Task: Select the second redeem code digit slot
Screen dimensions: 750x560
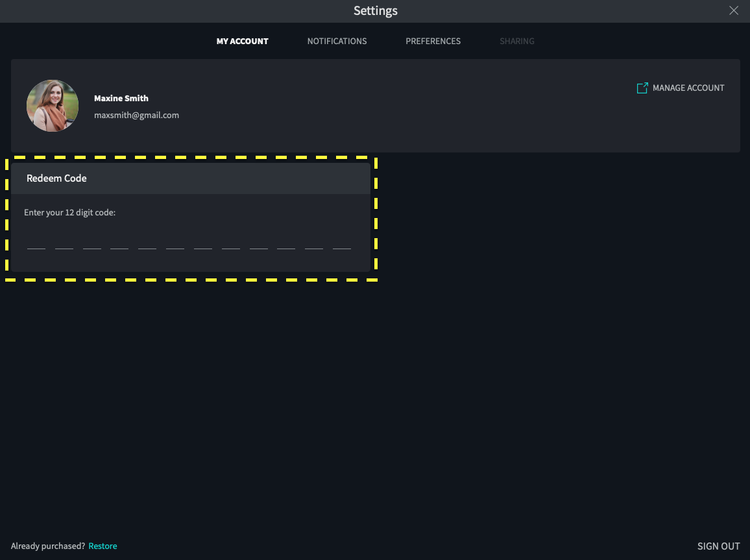Action: 64,243
